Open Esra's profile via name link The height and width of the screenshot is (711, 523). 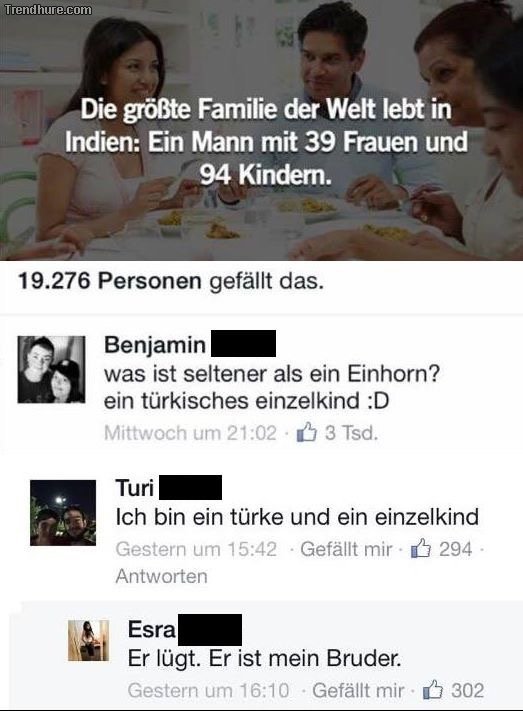tap(152, 629)
